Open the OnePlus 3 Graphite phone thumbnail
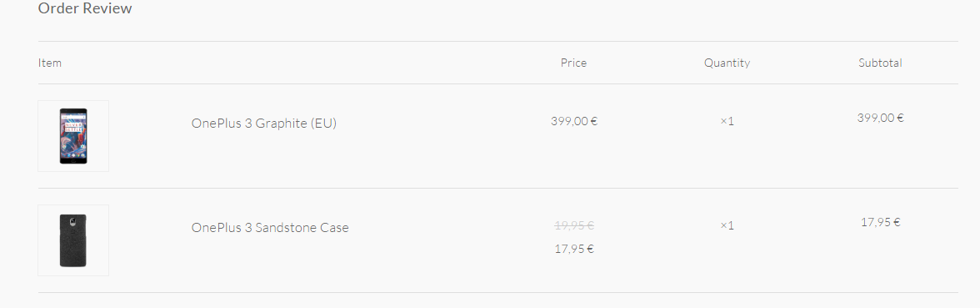The image size is (980, 308). tap(73, 136)
